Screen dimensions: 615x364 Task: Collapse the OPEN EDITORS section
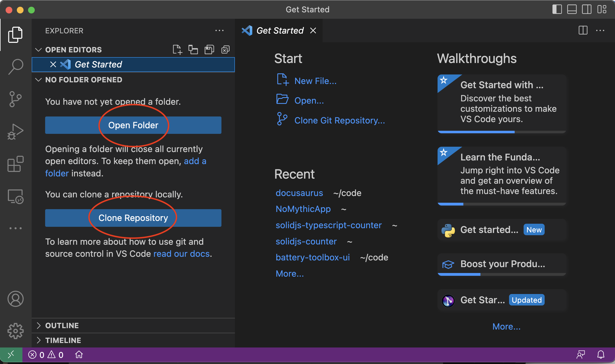pos(39,49)
